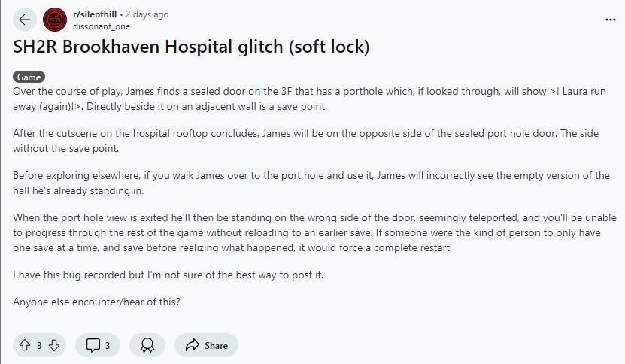
Task: Click the post title about the soft lock
Action: point(191,47)
